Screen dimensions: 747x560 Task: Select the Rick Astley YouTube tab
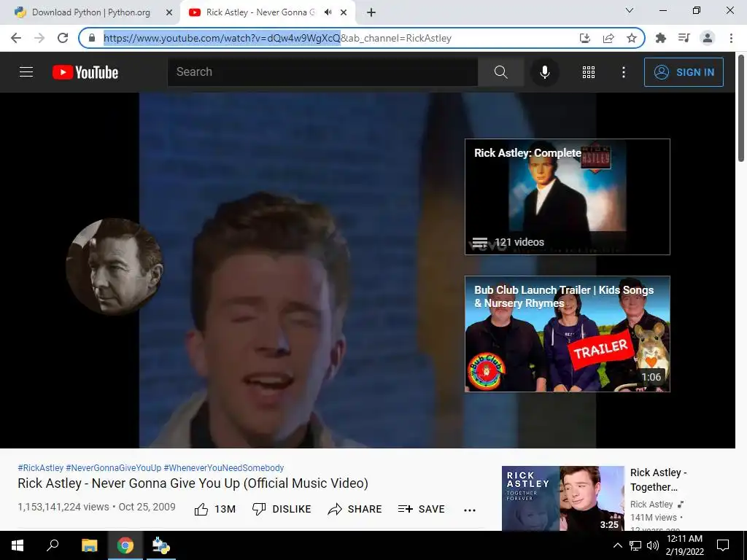point(260,12)
